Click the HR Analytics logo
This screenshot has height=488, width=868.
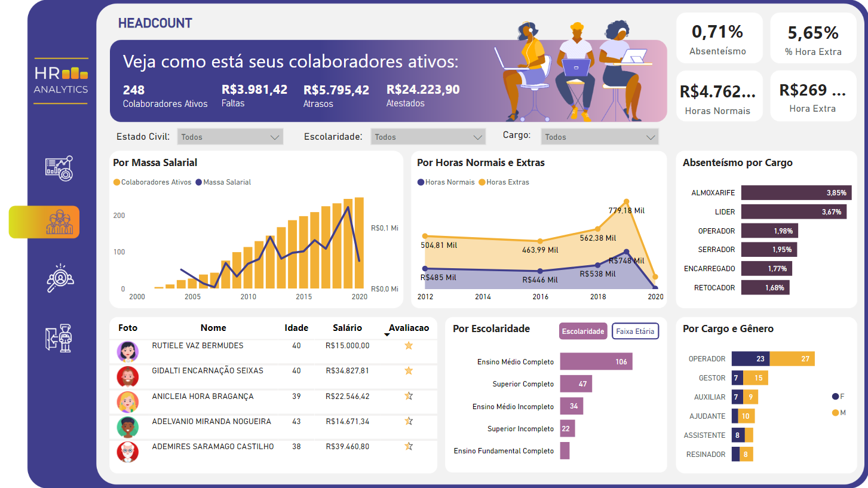pyautogui.click(x=61, y=81)
